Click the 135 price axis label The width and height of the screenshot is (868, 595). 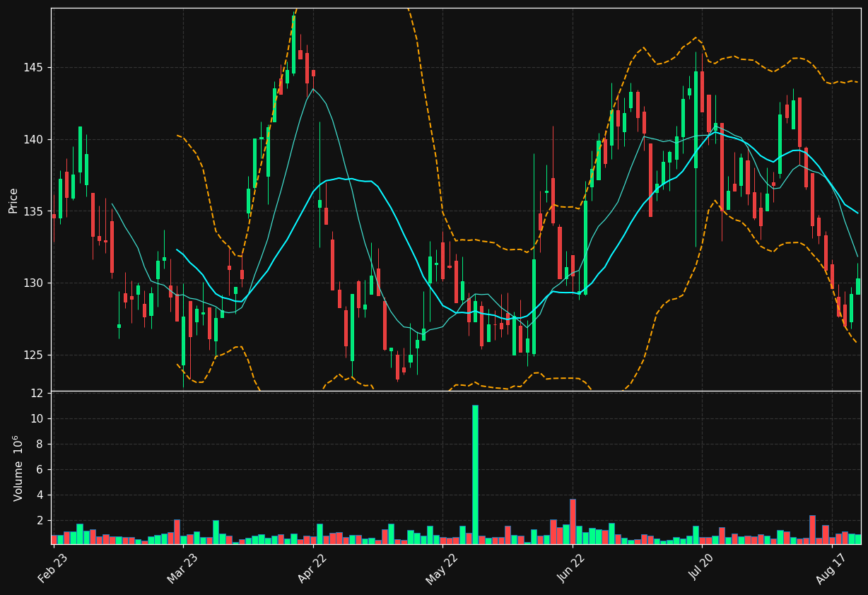(35, 211)
